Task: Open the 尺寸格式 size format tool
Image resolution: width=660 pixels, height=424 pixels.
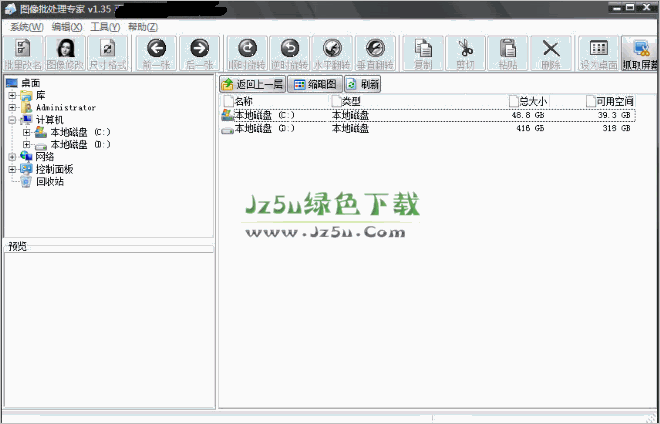Action: tap(108, 53)
